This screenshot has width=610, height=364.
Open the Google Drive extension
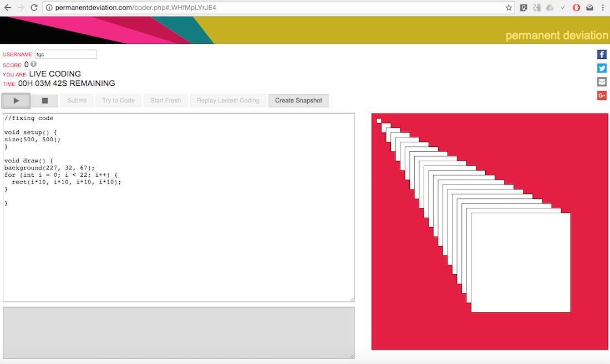[x=550, y=8]
